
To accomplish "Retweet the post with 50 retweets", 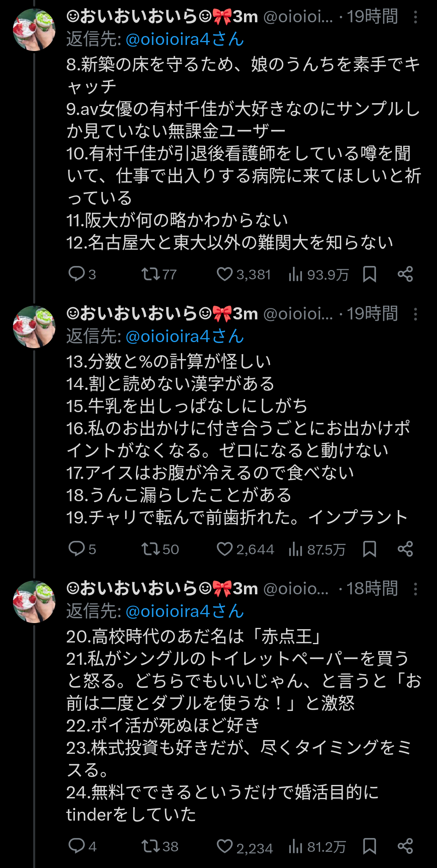I will point(151,549).
